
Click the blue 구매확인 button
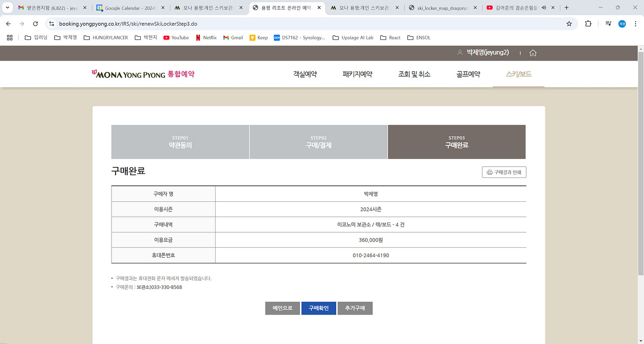coord(319,308)
